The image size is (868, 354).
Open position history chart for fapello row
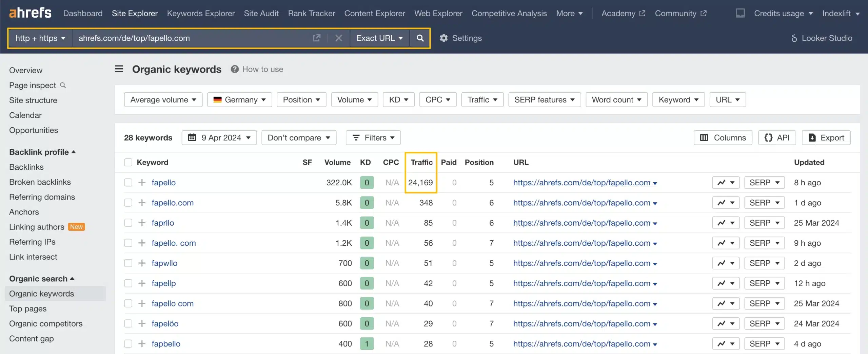coord(726,183)
